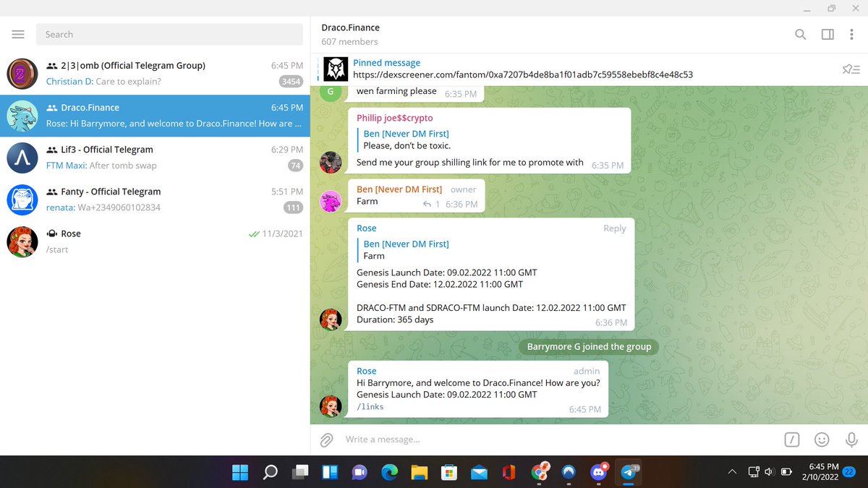Click the Search chats field
The image size is (868, 488).
click(x=170, y=34)
